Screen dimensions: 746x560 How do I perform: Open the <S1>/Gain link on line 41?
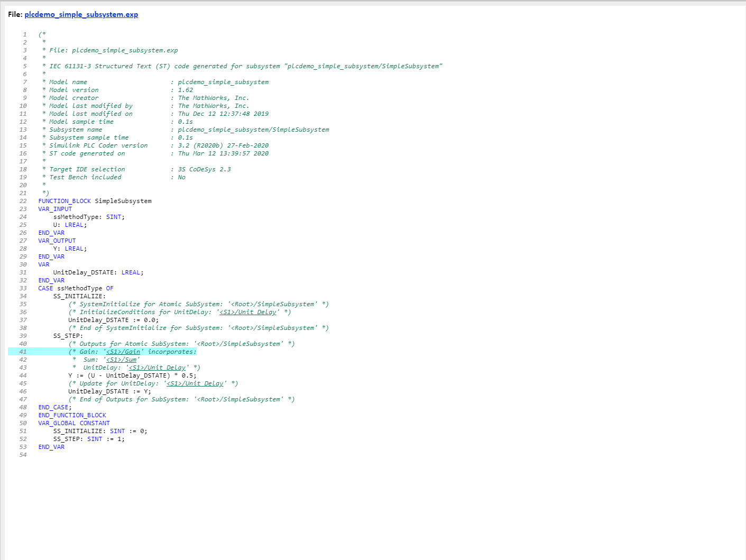[x=123, y=352]
